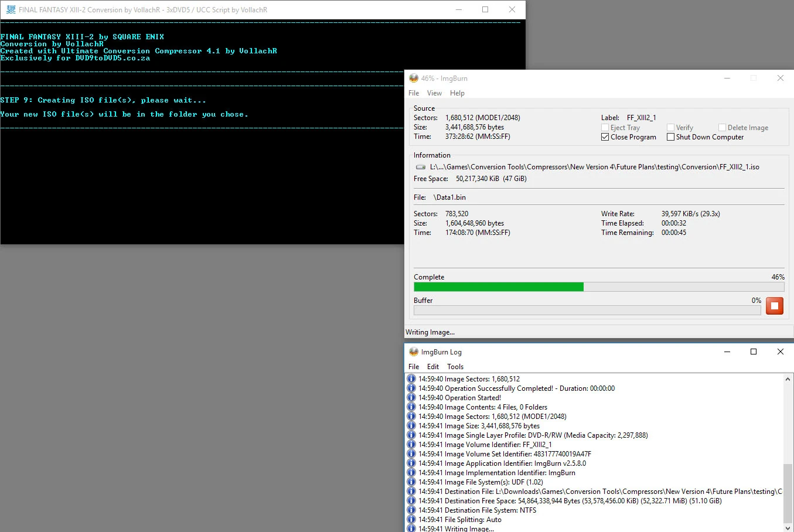Open the File menu in ImgBurn main window
The height and width of the screenshot is (532, 794).
click(414, 93)
